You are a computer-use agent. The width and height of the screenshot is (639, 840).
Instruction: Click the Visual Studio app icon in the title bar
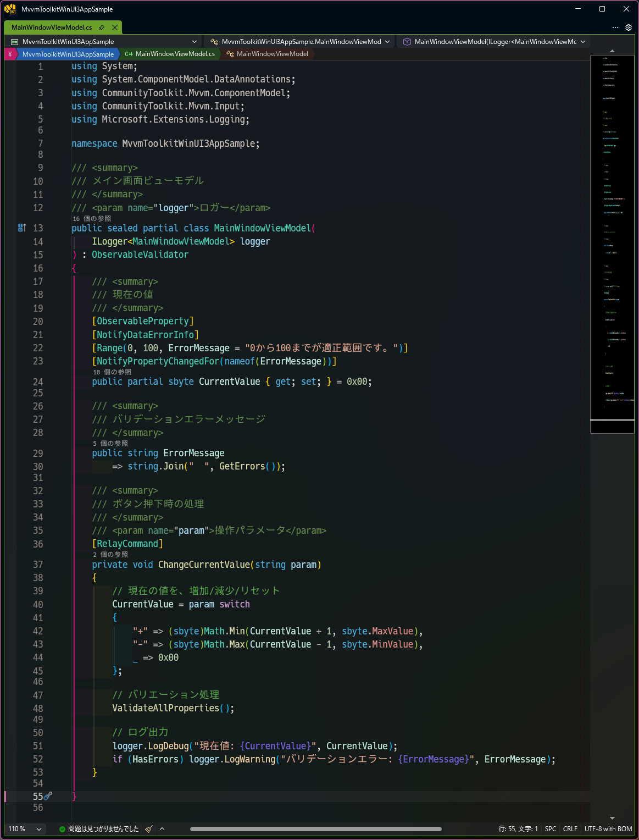pyautogui.click(x=10, y=9)
